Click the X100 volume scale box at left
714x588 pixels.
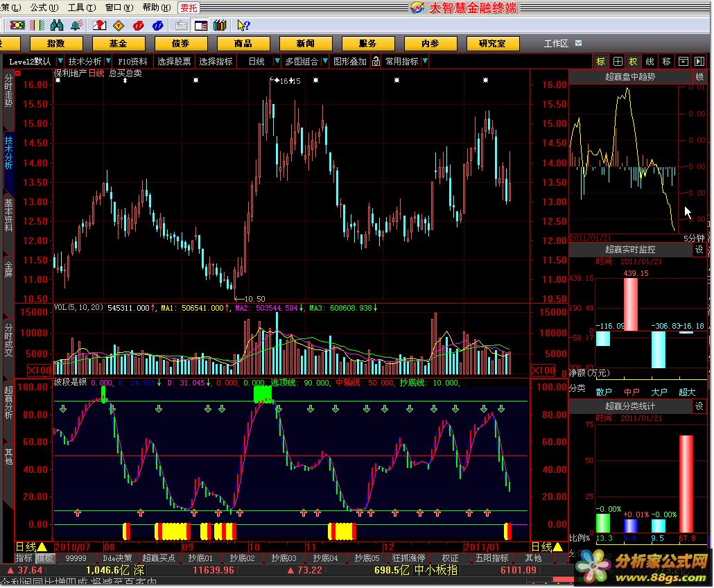[x=39, y=370]
